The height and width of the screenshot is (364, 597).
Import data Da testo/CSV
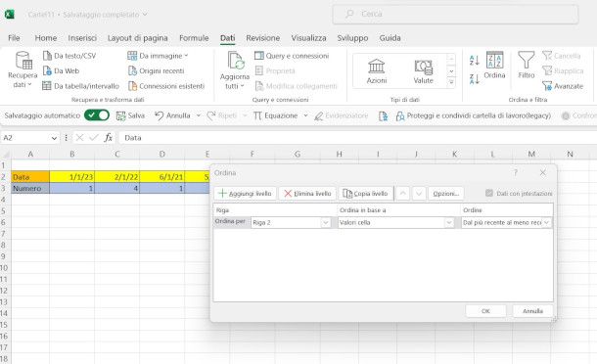click(x=69, y=56)
